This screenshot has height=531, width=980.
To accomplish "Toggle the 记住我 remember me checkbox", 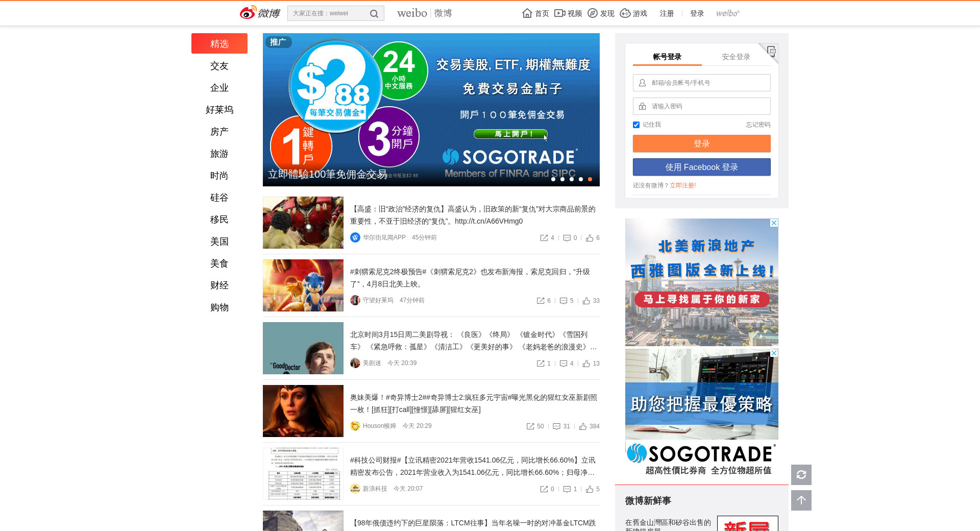I will click(x=636, y=125).
